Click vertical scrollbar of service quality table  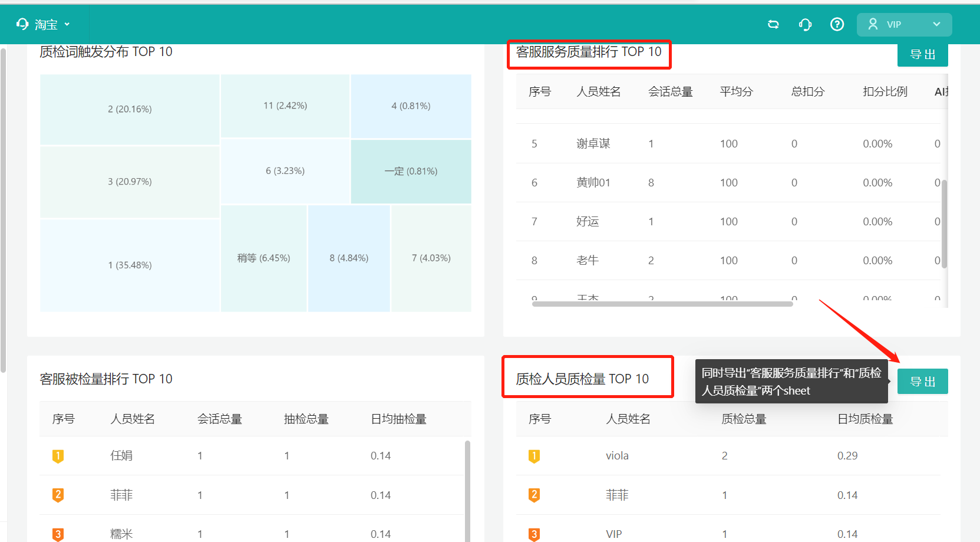point(944,224)
